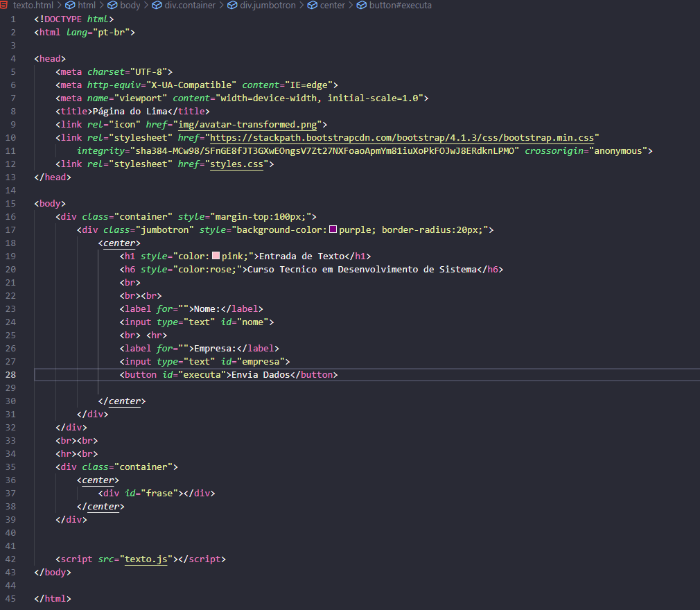Select the html breadcrumb segment

tap(80, 6)
